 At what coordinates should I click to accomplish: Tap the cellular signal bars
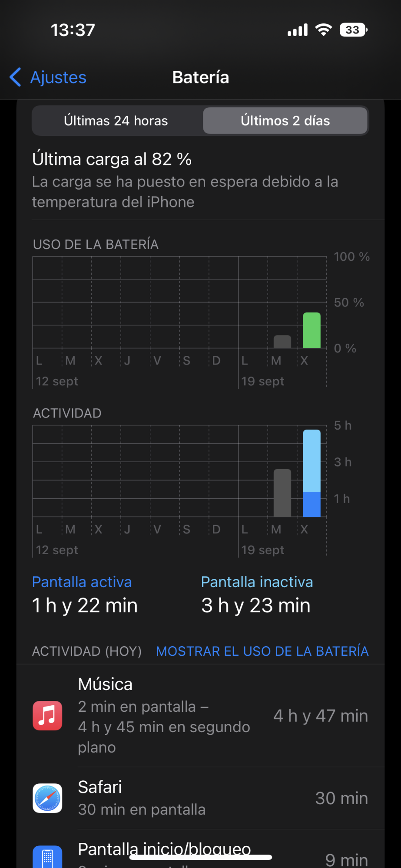point(298,30)
